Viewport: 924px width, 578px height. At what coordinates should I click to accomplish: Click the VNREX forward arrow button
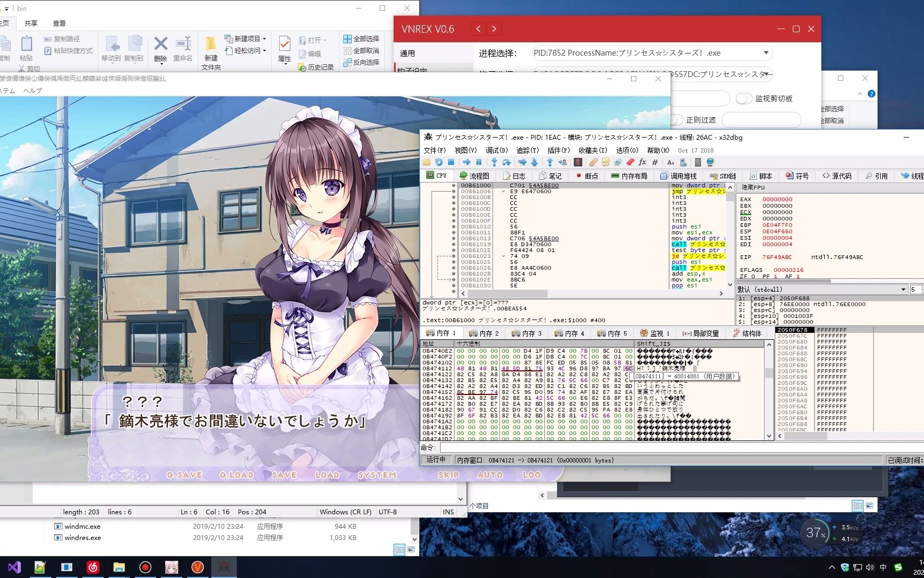(494, 29)
